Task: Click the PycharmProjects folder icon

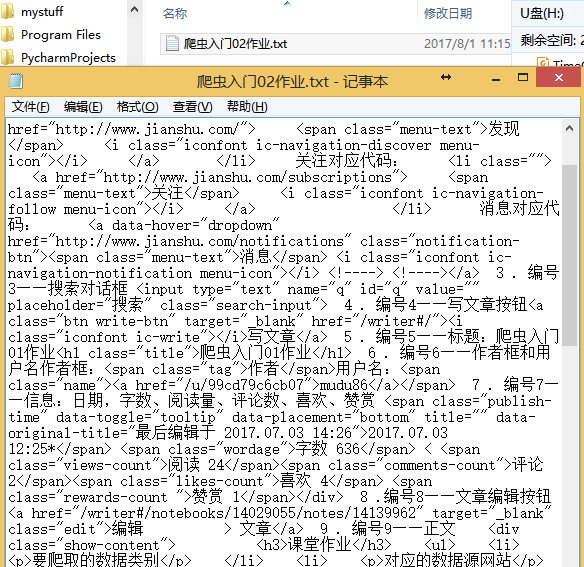Action: point(7,57)
